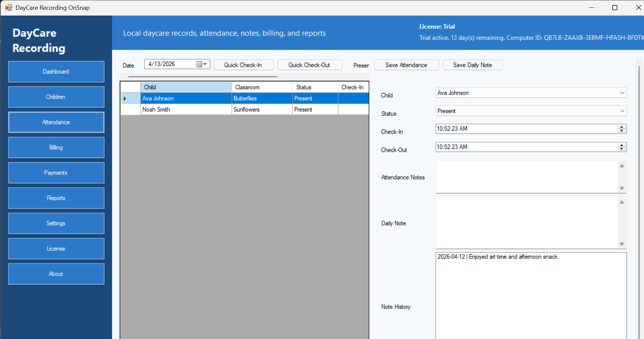This screenshot has height=339, width=644.
Task: Open the Reports page in sidebar
Action: click(x=56, y=198)
